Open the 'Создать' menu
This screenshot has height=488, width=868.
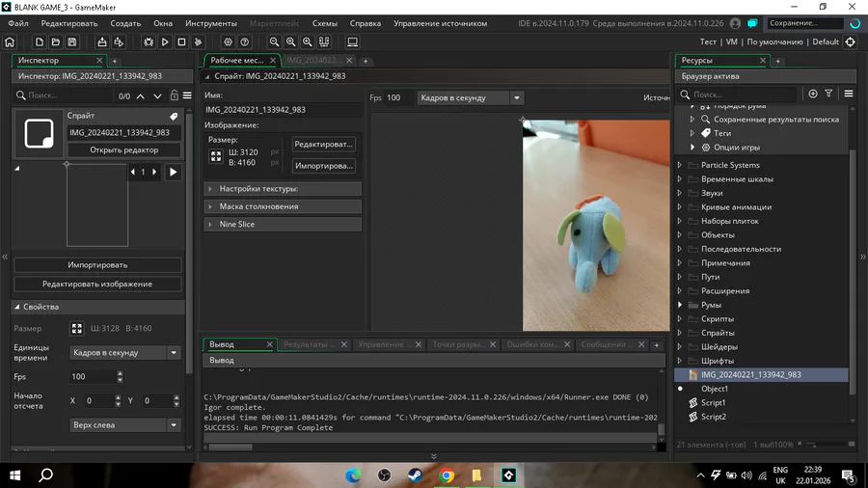(x=125, y=23)
